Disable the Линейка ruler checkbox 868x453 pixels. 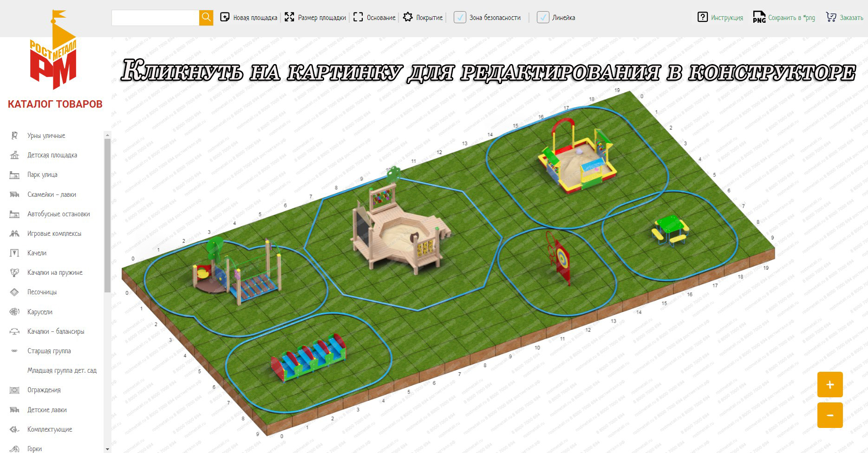543,18
